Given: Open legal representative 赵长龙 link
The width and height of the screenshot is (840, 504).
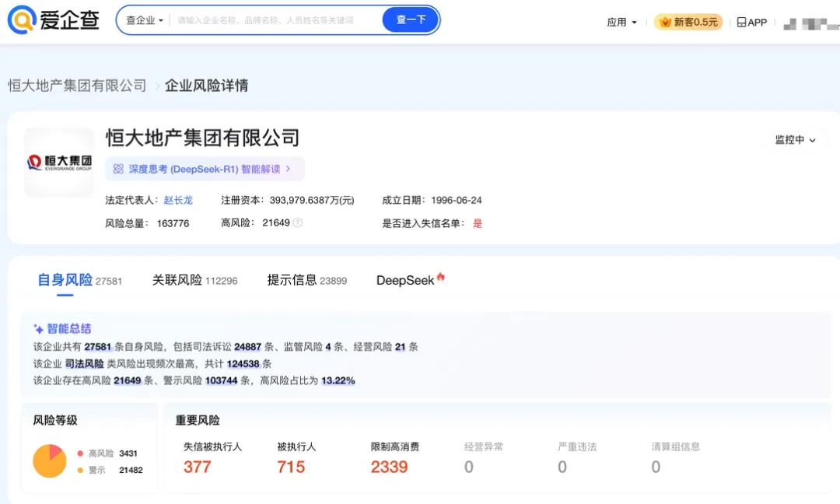Looking at the screenshot, I should click(x=178, y=200).
